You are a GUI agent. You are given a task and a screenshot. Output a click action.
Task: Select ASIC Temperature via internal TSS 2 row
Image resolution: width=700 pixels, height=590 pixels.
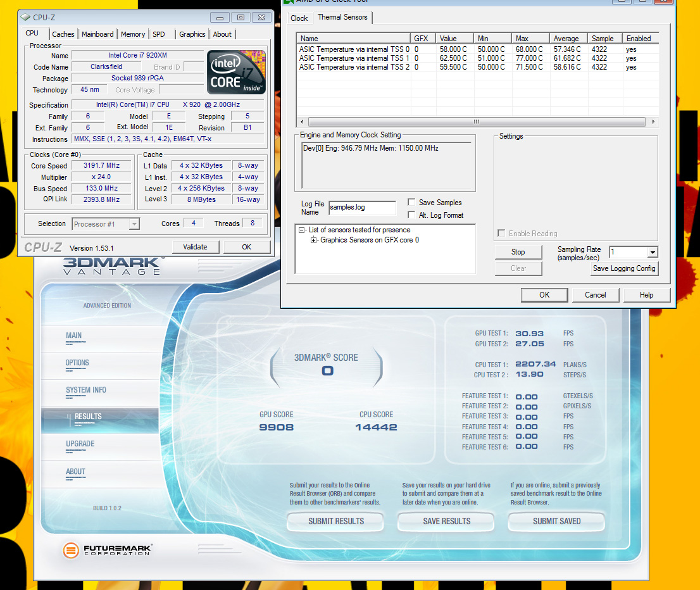[478, 68]
